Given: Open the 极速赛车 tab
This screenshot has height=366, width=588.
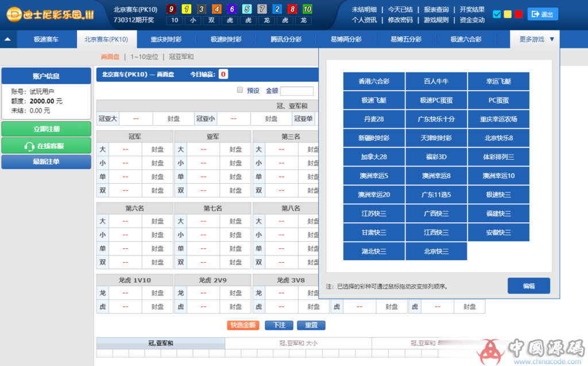Looking at the screenshot, I should click(46, 39).
